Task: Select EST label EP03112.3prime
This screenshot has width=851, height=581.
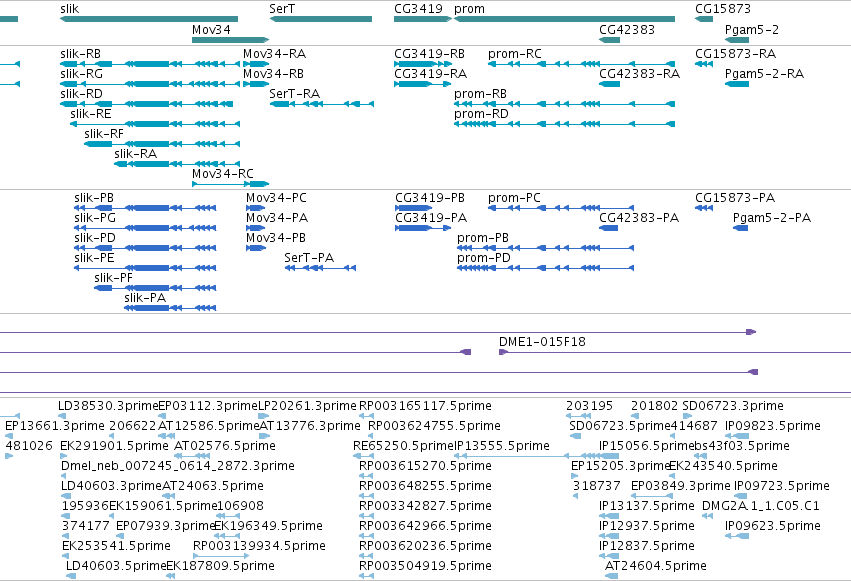Action: point(208,406)
